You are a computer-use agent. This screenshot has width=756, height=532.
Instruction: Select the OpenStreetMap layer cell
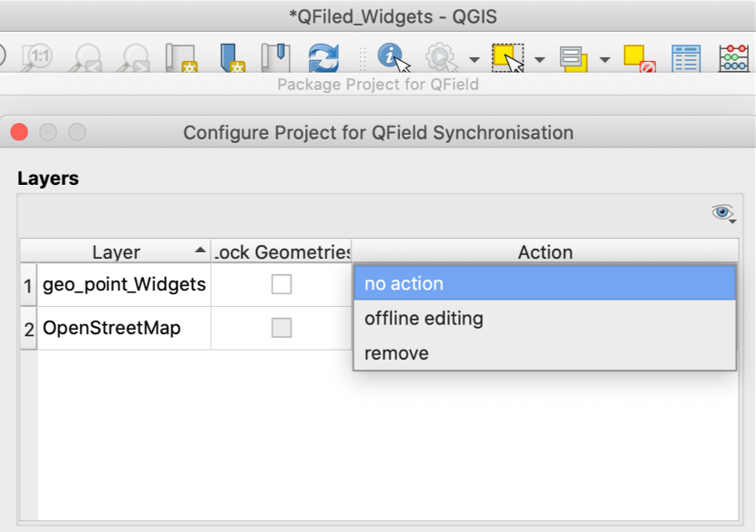(x=125, y=328)
